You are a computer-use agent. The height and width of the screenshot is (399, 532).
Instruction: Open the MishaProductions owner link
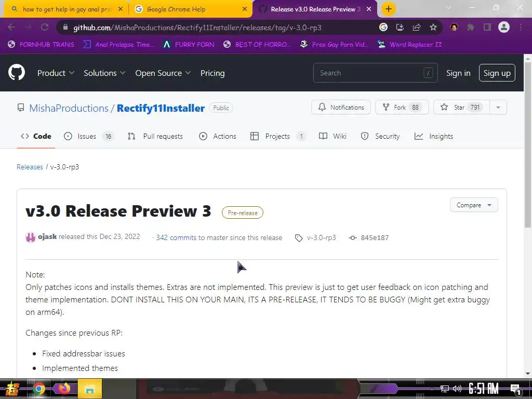(x=69, y=108)
